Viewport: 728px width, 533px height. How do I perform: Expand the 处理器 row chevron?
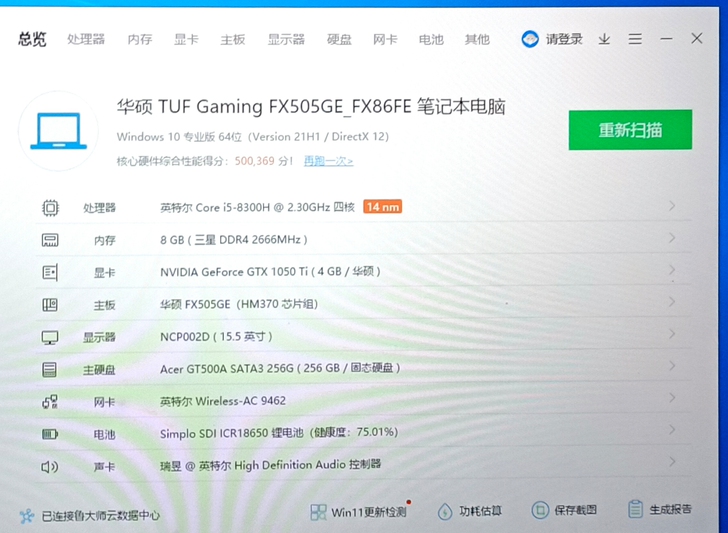tap(672, 206)
